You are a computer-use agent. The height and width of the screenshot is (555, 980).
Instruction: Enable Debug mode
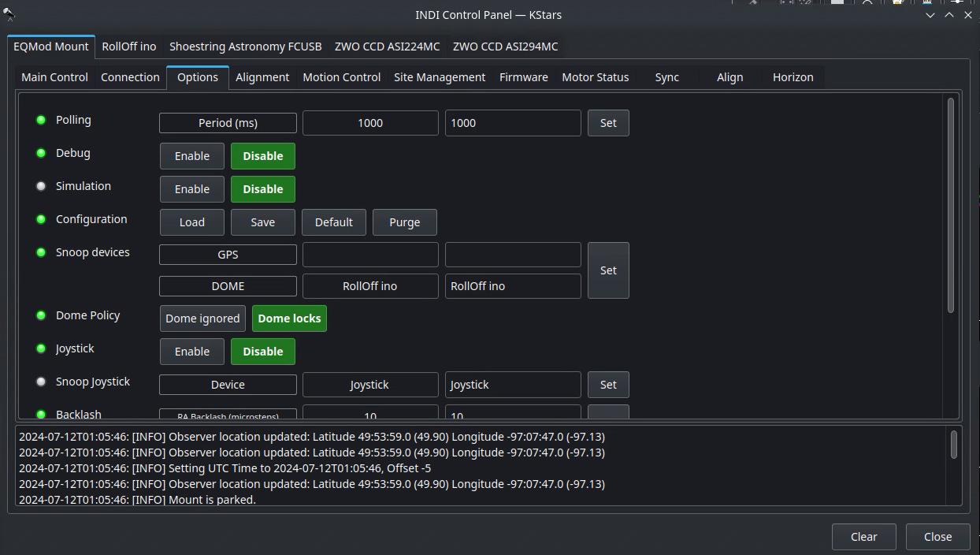(192, 156)
